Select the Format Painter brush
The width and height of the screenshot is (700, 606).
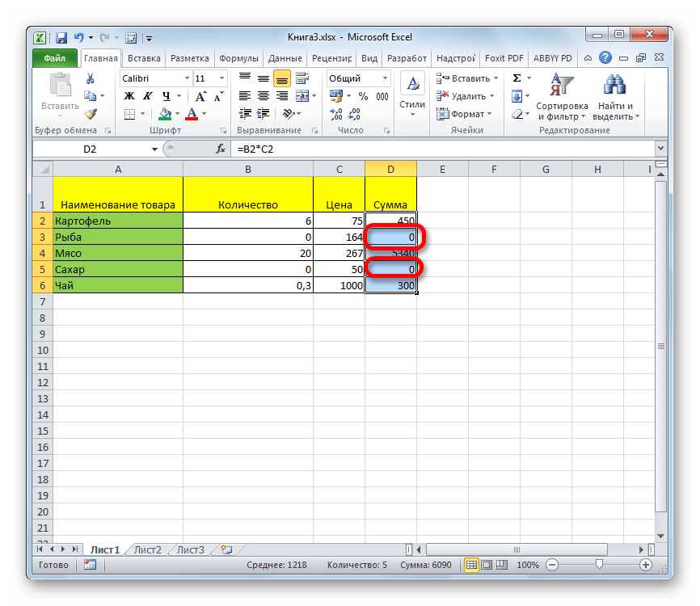(x=90, y=114)
